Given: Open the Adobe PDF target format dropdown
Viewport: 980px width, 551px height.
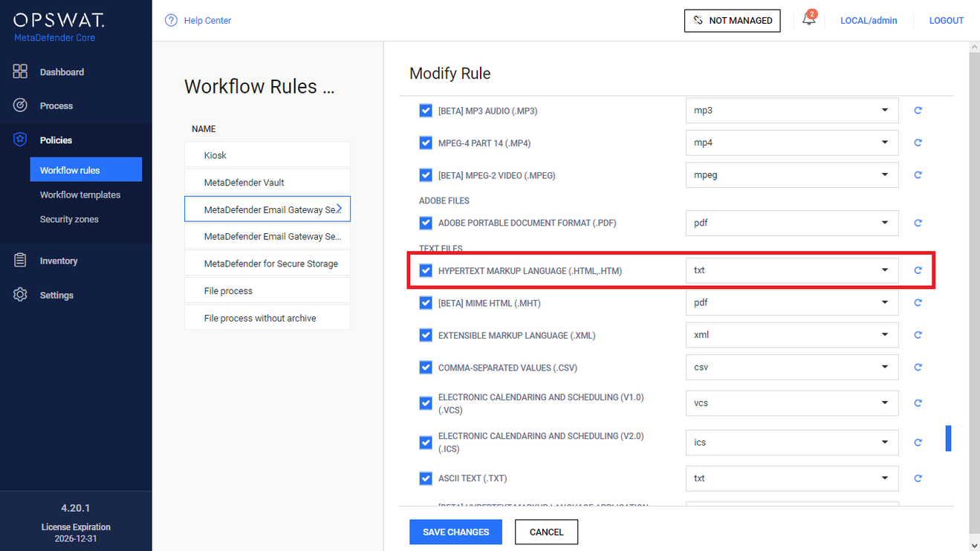Looking at the screenshot, I should (792, 223).
